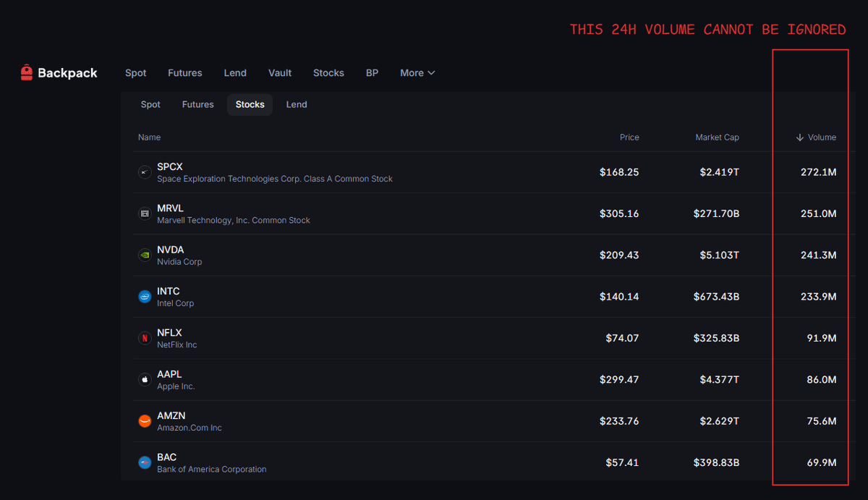Click the Volume sort arrow icon
The width and height of the screenshot is (868, 500).
pos(799,137)
